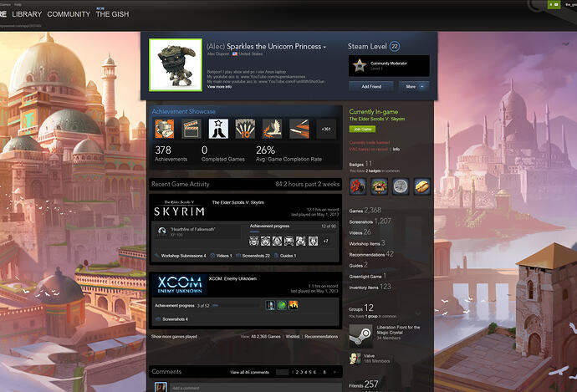This screenshot has height=392, width=577.
Task: Open THE GISH tab
Action: [x=112, y=14]
